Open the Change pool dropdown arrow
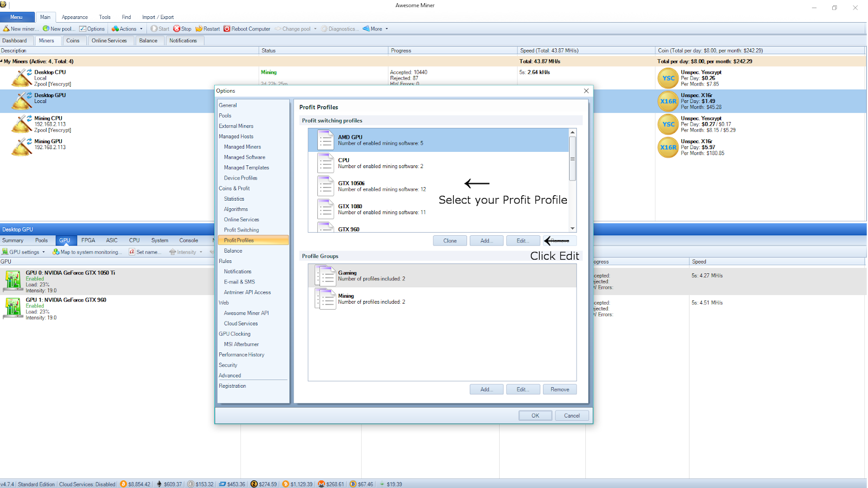This screenshot has height=488, width=868. (315, 29)
